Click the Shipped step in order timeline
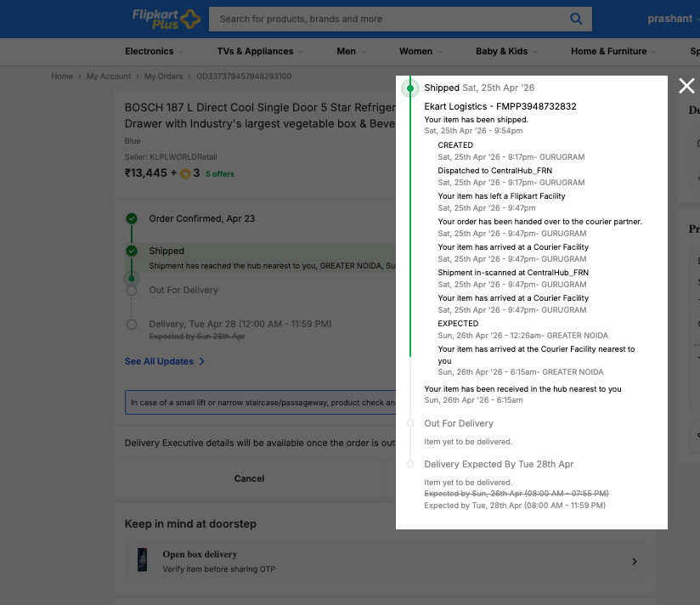The width and height of the screenshot is (700, 605). click(x=167, y=251)
